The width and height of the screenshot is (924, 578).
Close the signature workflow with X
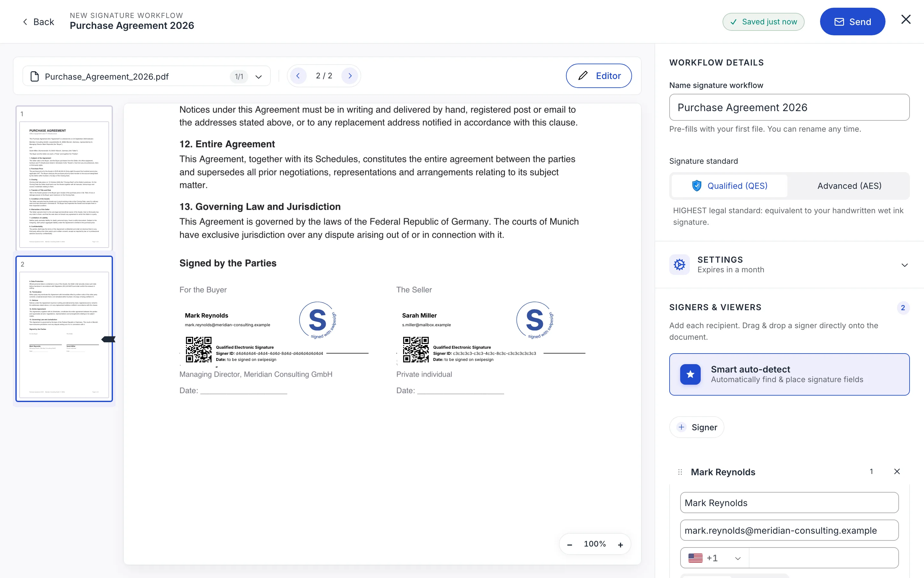click(x=906, y=20)
